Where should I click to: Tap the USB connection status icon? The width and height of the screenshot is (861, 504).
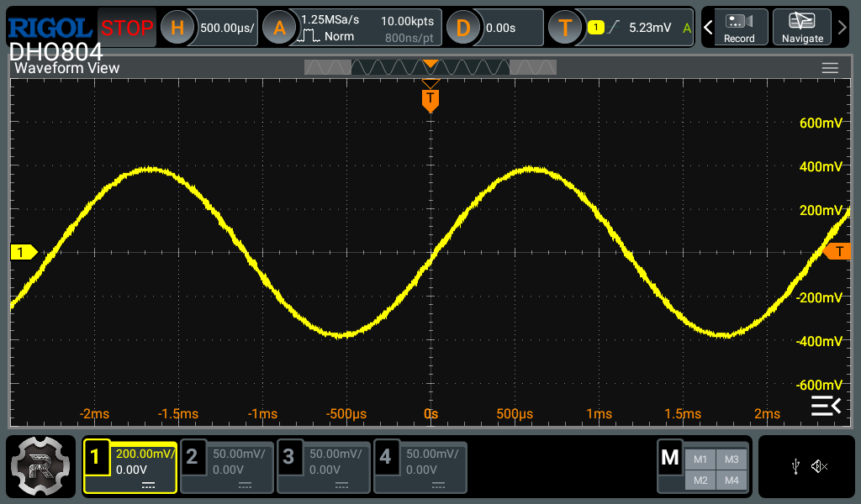point(795,467)
